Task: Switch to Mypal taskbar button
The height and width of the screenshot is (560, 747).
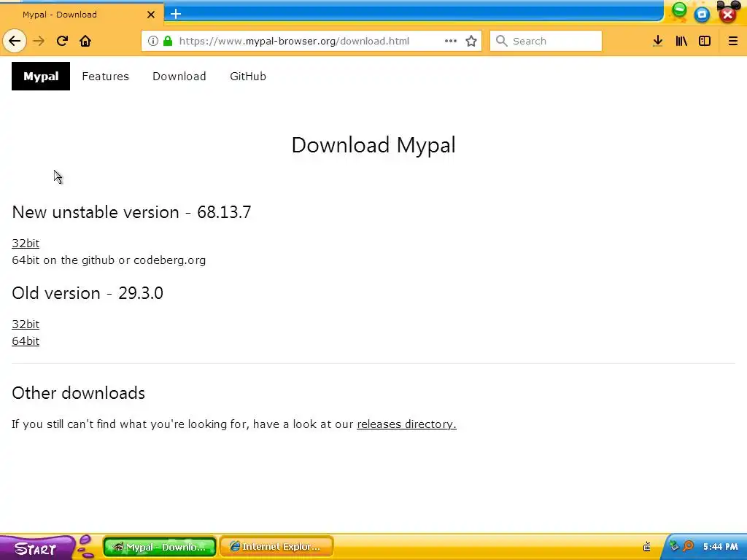Action: coord(160,547)
